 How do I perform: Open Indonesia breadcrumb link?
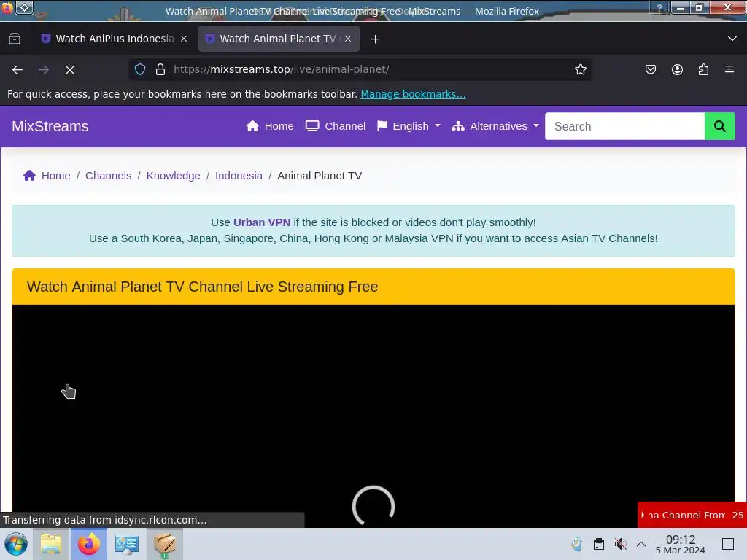tap(239, 176)
